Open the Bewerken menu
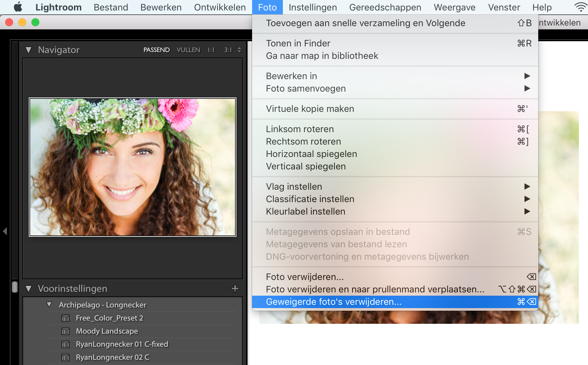The image size is (588, 365). [161, 7]
